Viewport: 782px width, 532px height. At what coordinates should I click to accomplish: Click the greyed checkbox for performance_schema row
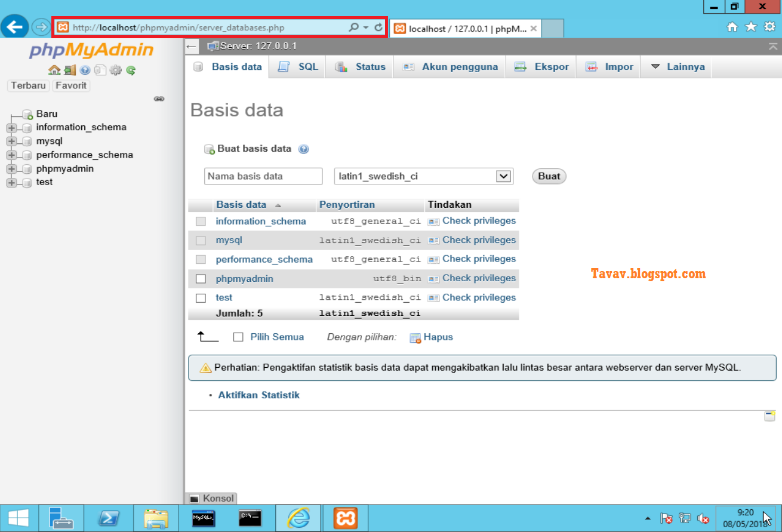pos(201,260)
